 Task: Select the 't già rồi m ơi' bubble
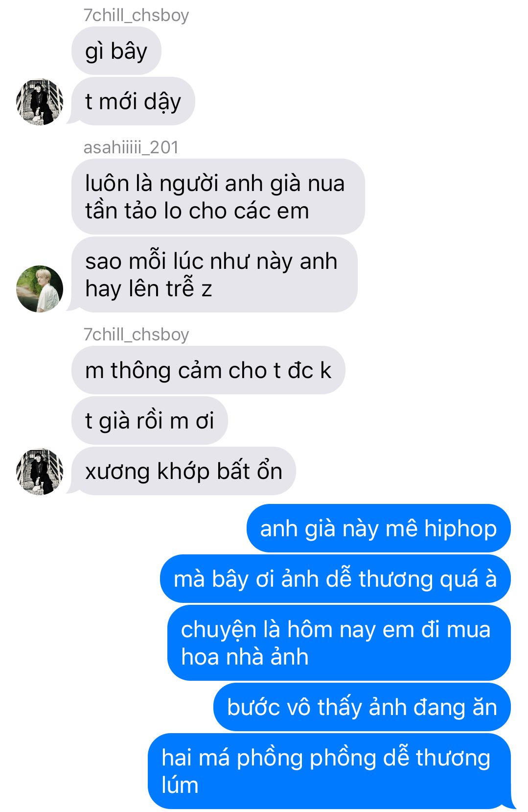150,421
